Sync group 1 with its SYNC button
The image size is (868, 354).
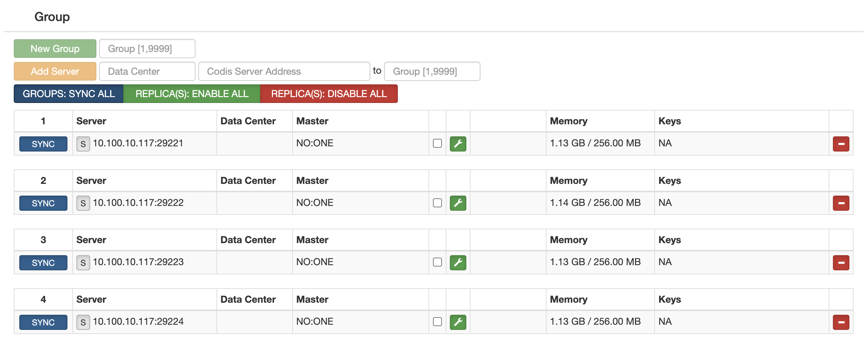click(x=43, y=144)
